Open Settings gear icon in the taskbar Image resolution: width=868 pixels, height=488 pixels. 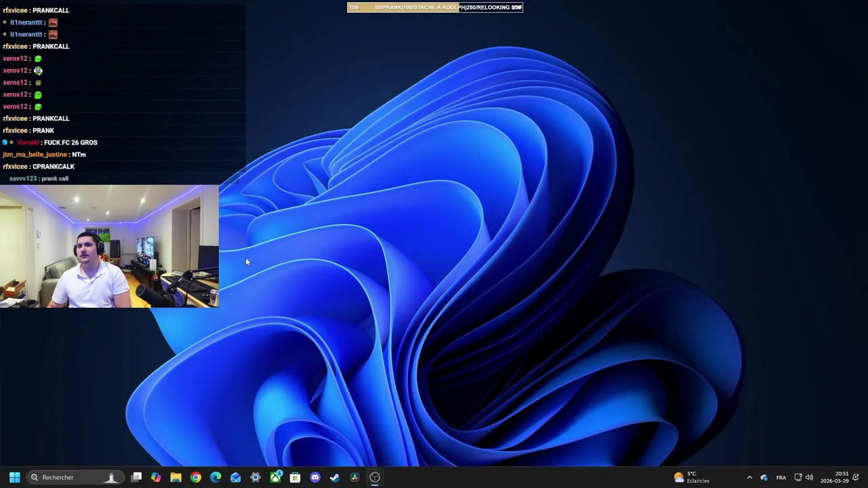click(x=255, y=477)
